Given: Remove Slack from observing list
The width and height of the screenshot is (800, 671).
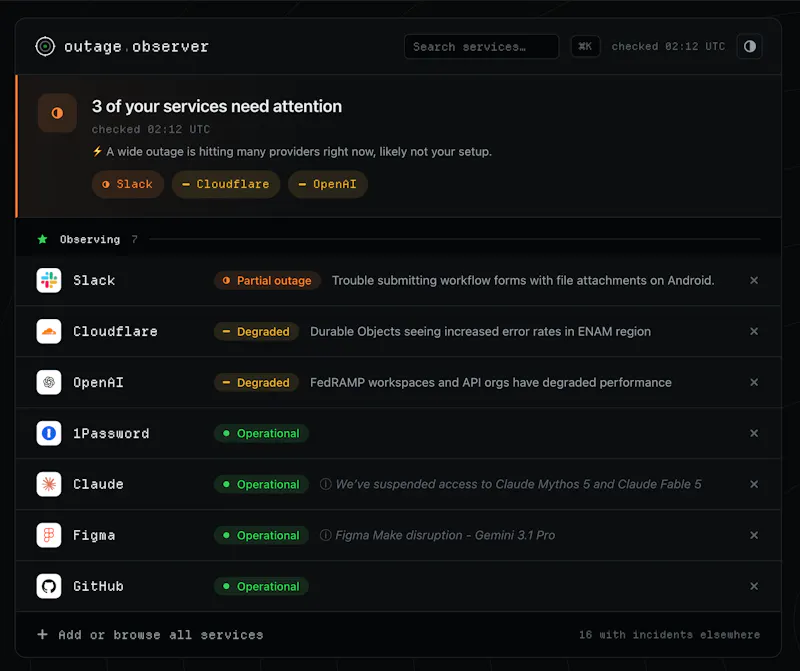Looking at the screenshot, I should [x=754, y=280].
